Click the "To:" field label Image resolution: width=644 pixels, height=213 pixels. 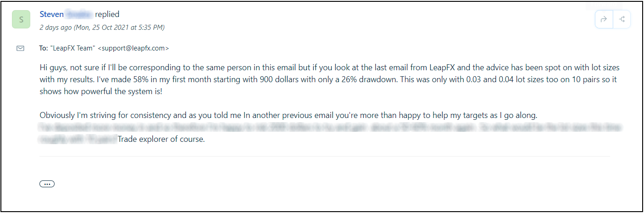tap(44, 48)
